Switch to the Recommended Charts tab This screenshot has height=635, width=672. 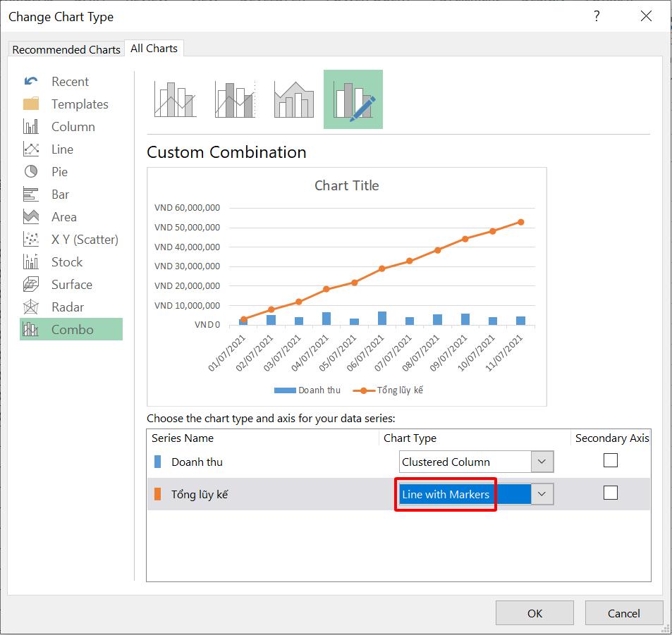coord(66,49)
